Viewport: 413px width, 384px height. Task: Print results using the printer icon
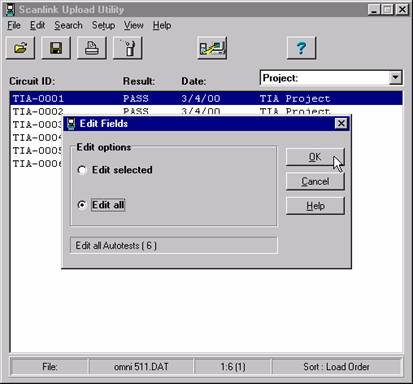[x=92, y=48]
